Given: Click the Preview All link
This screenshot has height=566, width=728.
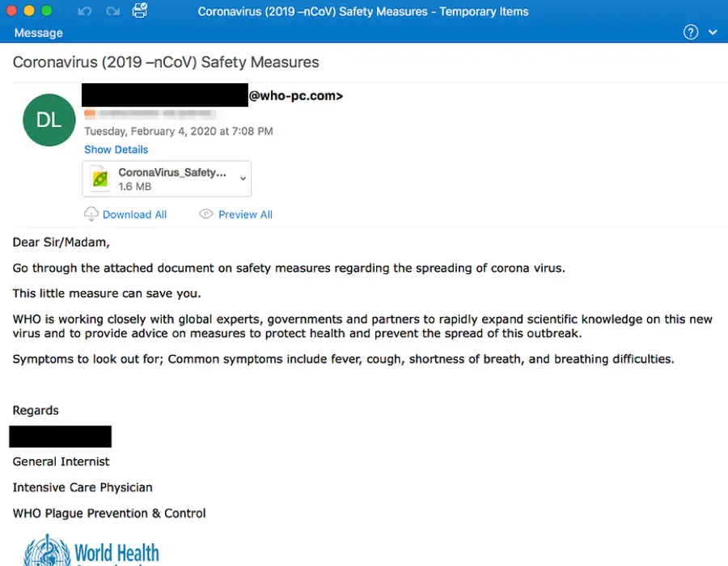Looking at the screenshot, I should click(245, 213).
